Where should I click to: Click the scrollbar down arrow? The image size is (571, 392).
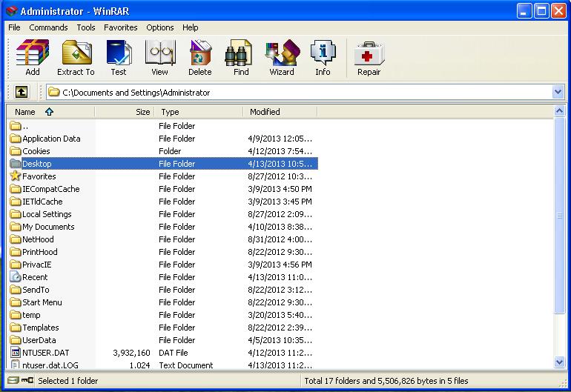(559, 362)
